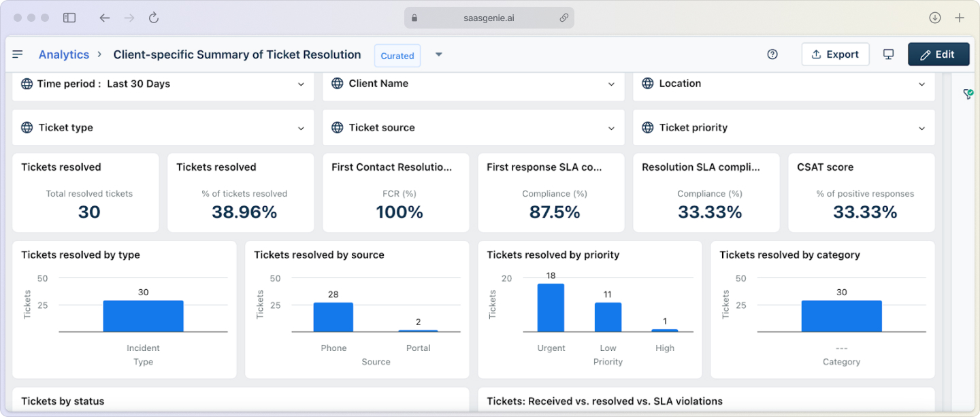Click the filter icon on the right edge
Viewport: 980px width, 417px height.
point(968,94)
